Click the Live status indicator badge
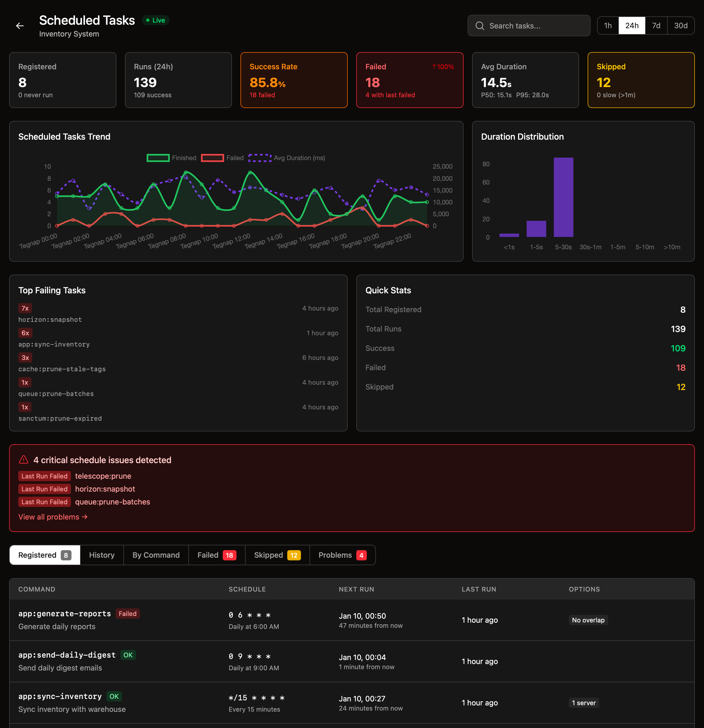Screen dimensions: 704x728 [156, 20]
